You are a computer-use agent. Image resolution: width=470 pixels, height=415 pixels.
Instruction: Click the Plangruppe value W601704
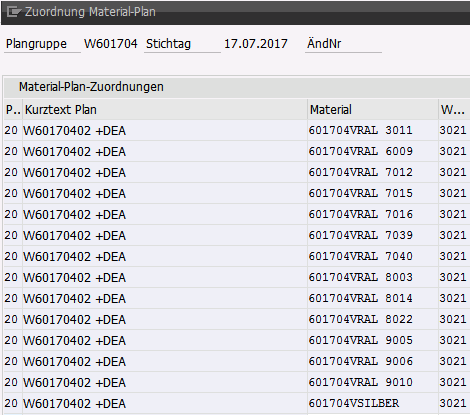pyautogui.click(x=111, y=44)
